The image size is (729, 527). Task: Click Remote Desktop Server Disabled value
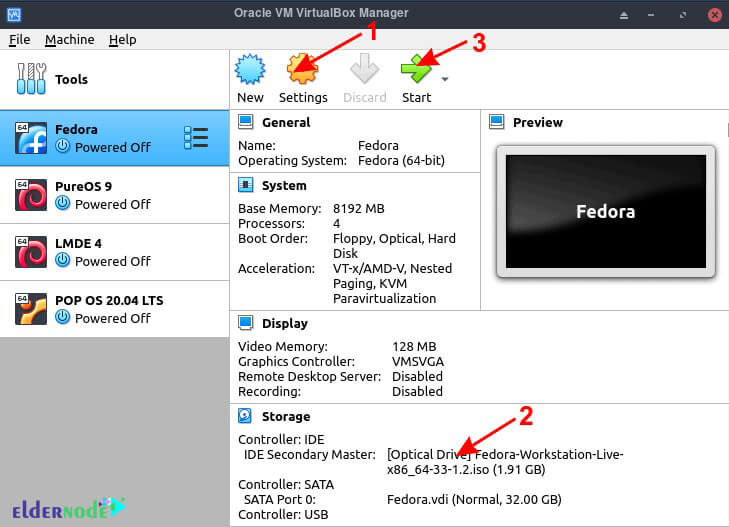pyautogui.click(x=417, y=376)
